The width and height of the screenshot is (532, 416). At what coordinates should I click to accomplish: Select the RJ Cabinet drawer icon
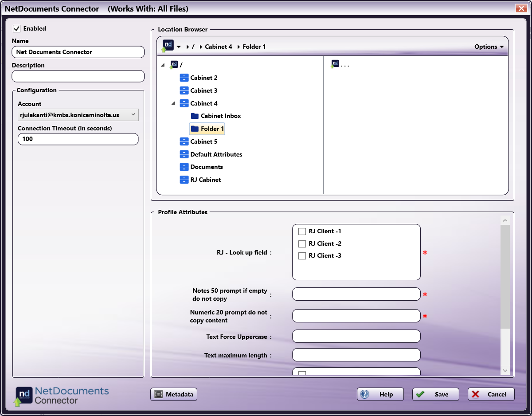point(184,180)
